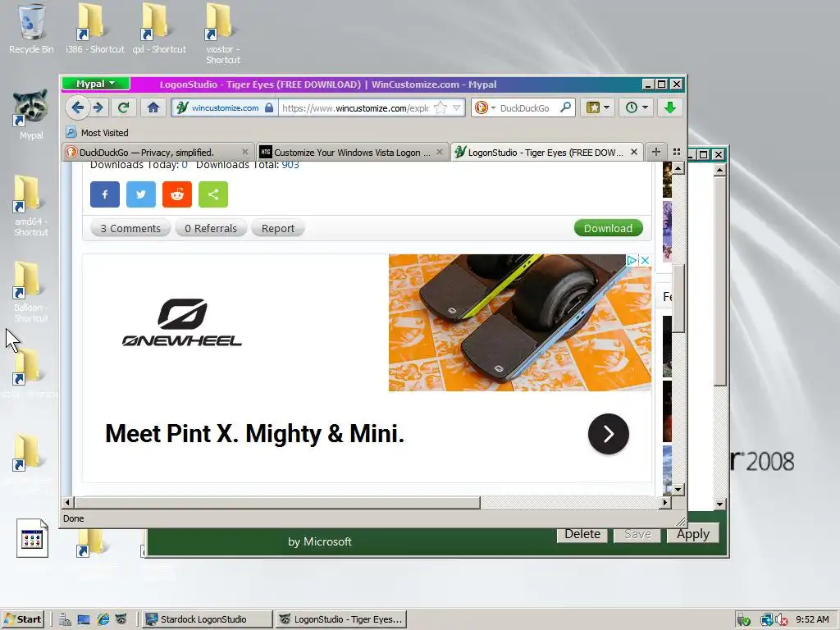Click the Report button
This screenshot has width=840, height=630.
click(277, 228)
